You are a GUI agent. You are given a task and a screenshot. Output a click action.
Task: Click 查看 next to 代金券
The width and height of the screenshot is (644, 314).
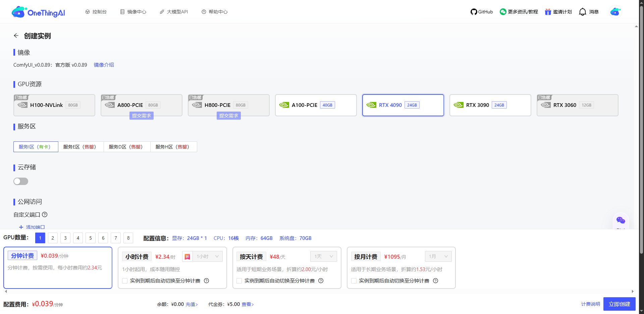coord(248,304)
